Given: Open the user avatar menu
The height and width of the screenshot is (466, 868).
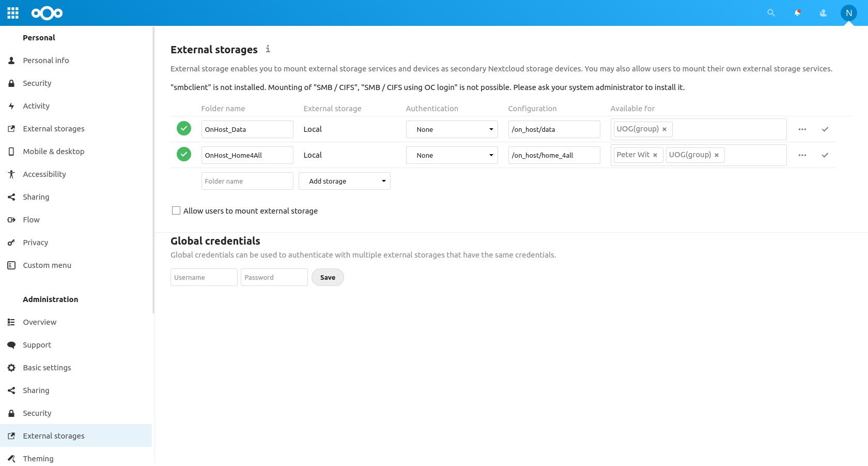Looking at the screenshot, I should click(x=848, y=13).
